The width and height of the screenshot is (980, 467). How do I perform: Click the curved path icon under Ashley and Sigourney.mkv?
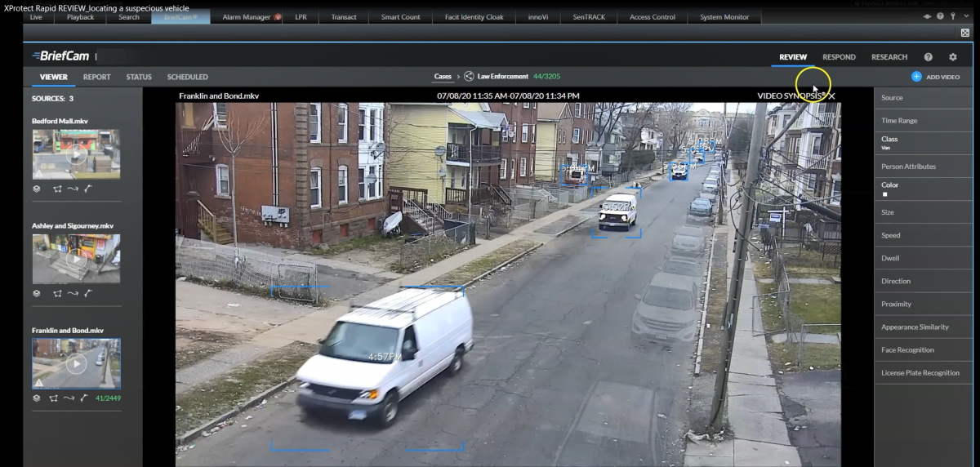[73, 293]
